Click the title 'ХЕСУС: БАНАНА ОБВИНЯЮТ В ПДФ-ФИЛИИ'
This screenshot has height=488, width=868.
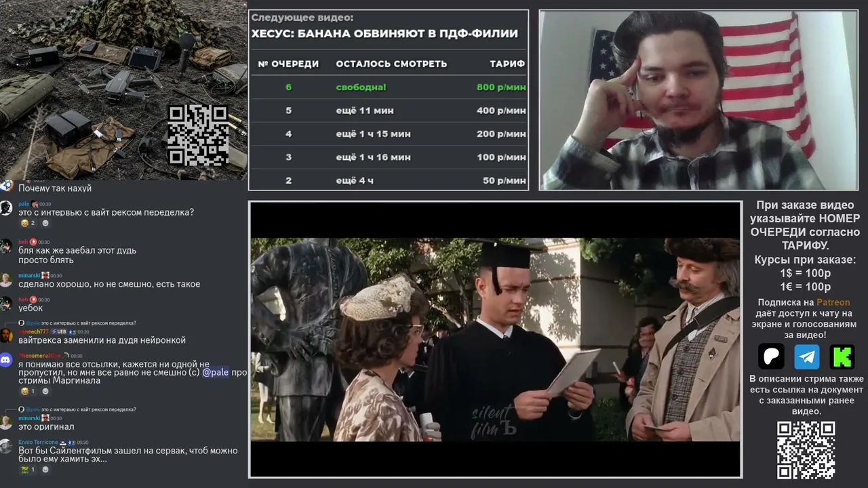point(384,33)
